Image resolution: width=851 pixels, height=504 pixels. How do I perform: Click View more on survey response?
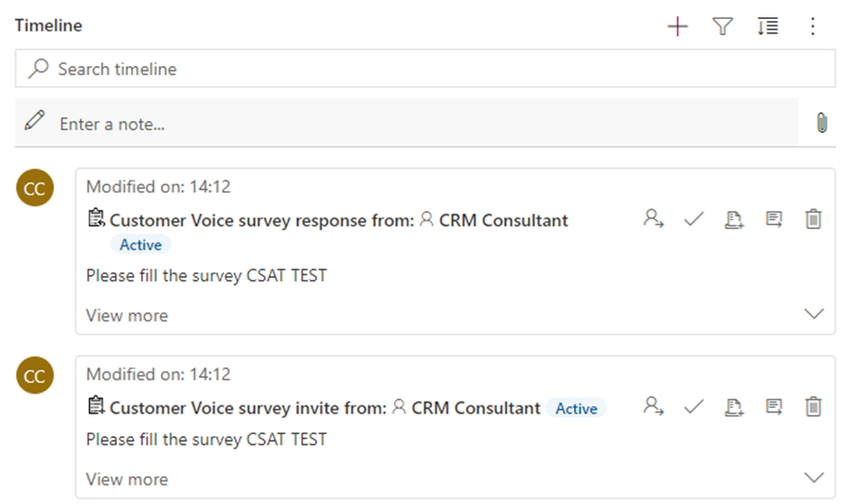(127, 316)
